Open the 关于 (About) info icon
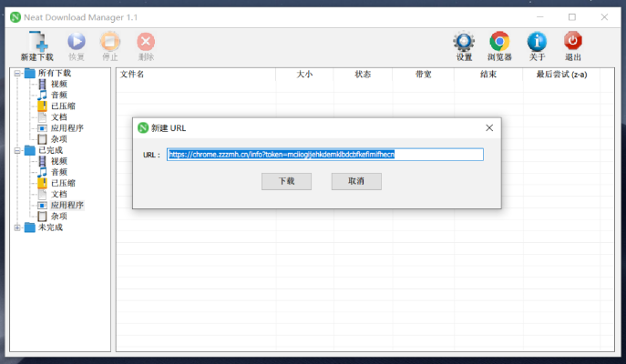Viewport: 626px width, 364px height. [x=537, y=42]
